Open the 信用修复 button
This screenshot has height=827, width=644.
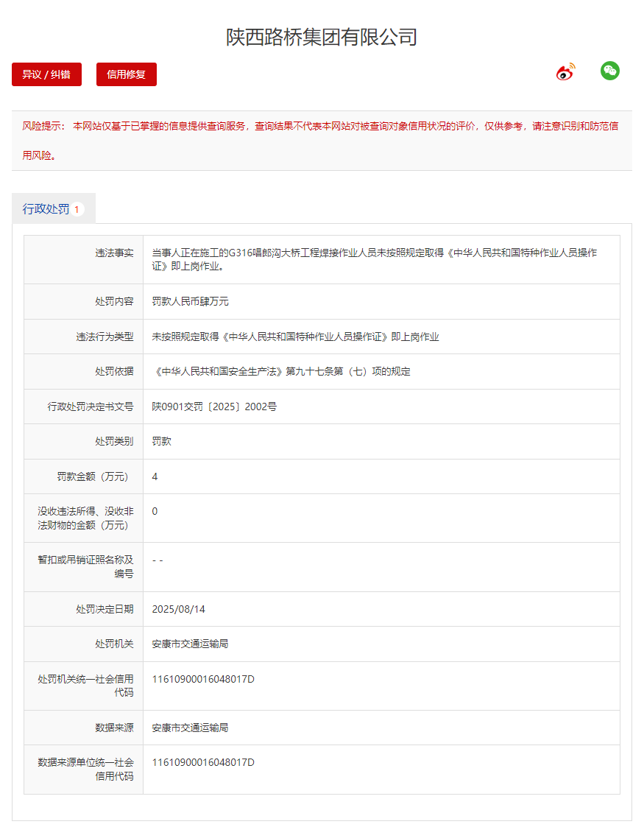[x=127, y=74]
